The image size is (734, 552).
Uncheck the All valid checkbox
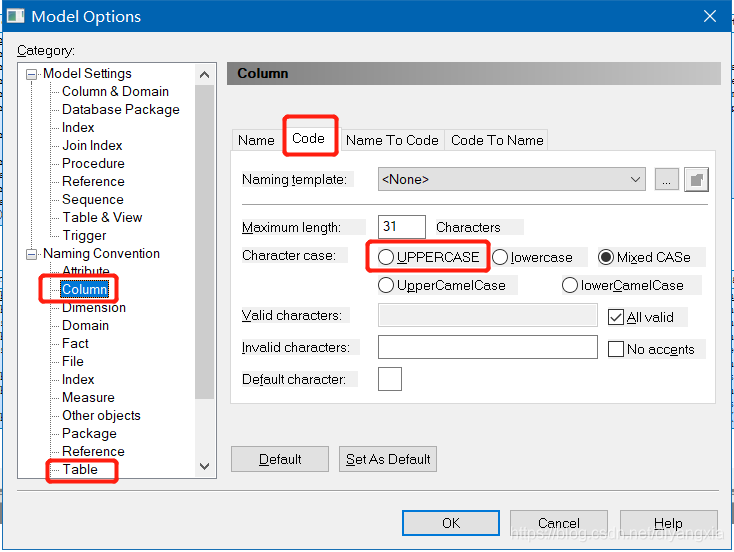tap(616, 317)
